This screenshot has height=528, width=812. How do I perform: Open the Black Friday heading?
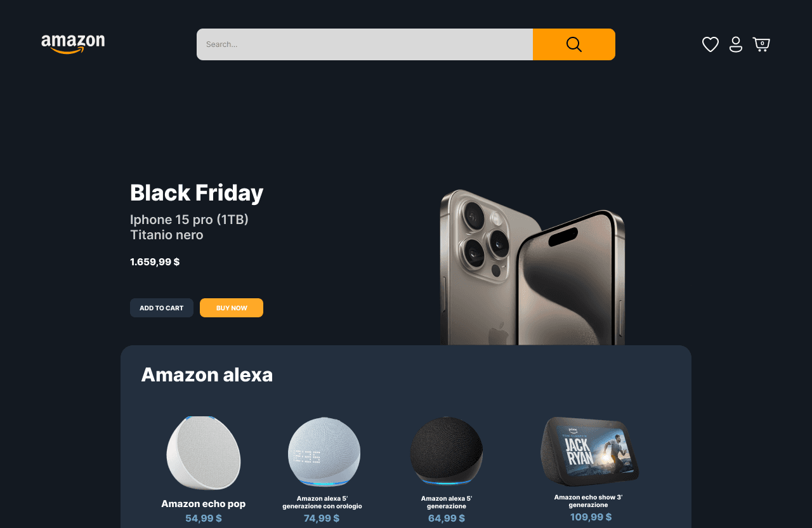[197, 193]
